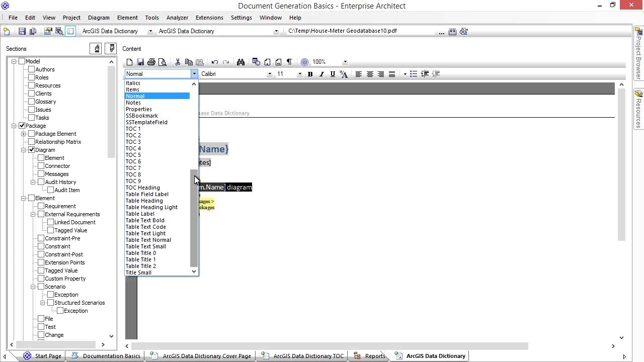644x362 pixels.
Task: Check the Authors checkbox
Action: click(x=31, y=69)
